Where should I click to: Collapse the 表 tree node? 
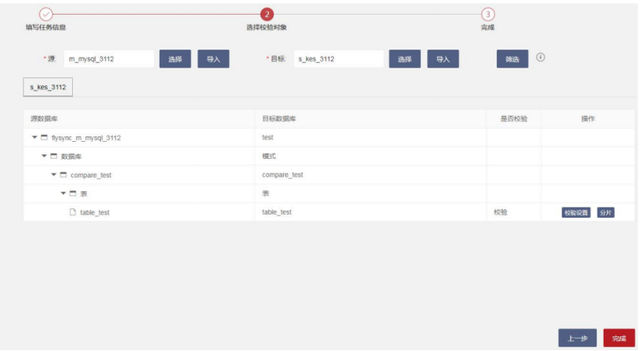click(64, 194)
